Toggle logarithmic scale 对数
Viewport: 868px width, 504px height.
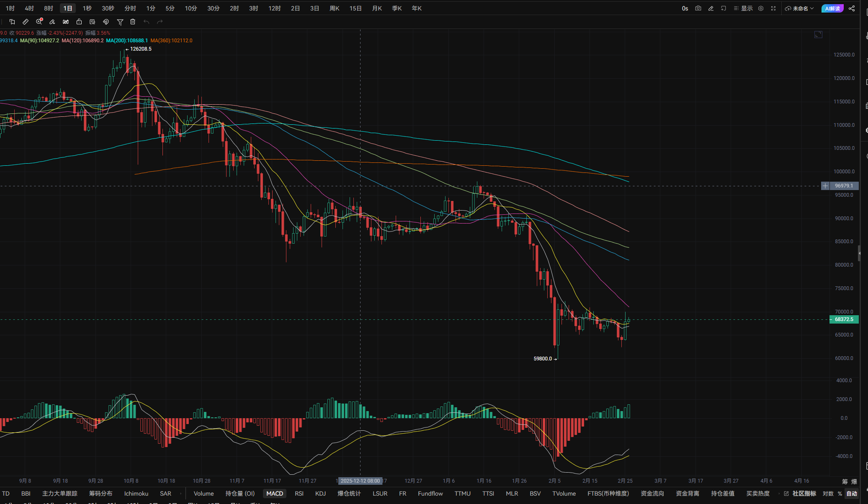point(828,494)
